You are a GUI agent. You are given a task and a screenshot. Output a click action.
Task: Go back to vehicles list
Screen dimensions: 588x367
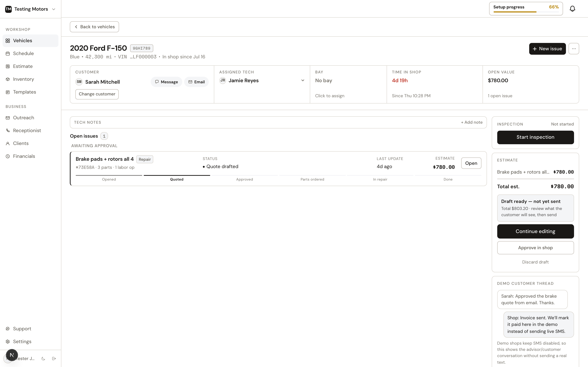(x=94, y=27)
